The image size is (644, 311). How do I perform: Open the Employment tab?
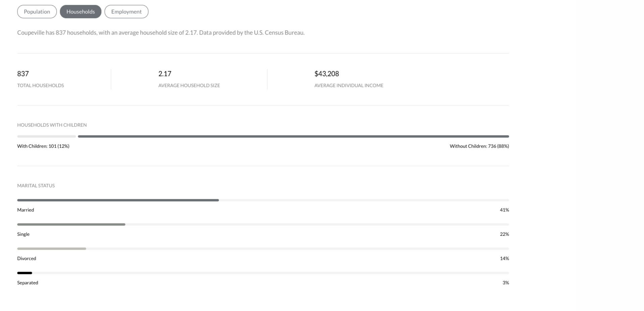pyautogui.click(x=126, y=12)
